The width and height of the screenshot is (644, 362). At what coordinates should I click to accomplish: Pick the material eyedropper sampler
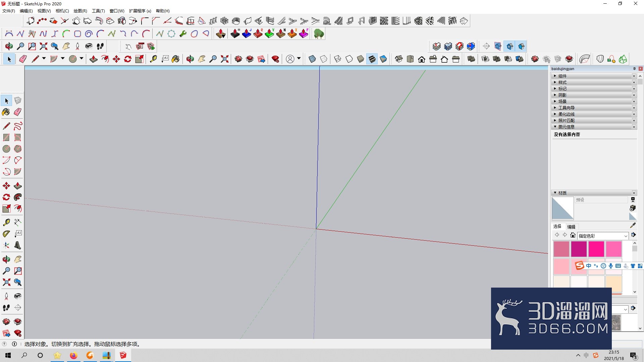633,226
